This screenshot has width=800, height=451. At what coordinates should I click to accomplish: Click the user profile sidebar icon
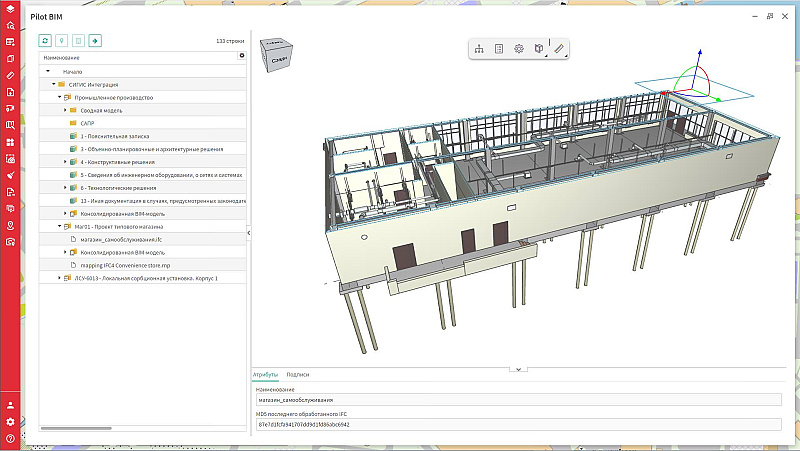[10, 405]
